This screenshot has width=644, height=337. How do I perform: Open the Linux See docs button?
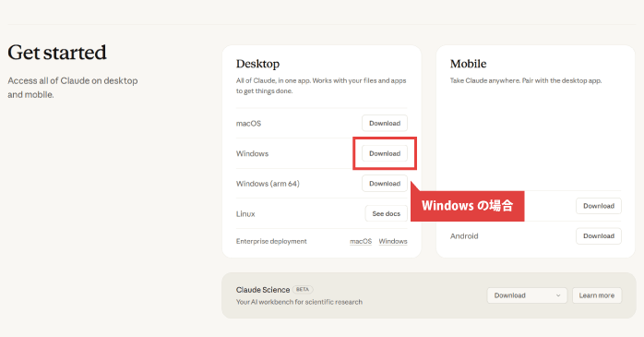point(386,213)
